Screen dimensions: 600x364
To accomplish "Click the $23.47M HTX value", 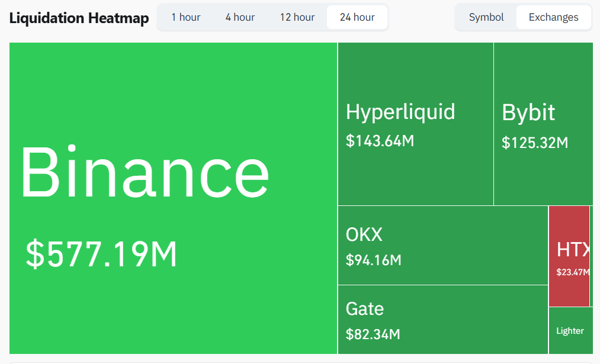I will pos(573,272).
